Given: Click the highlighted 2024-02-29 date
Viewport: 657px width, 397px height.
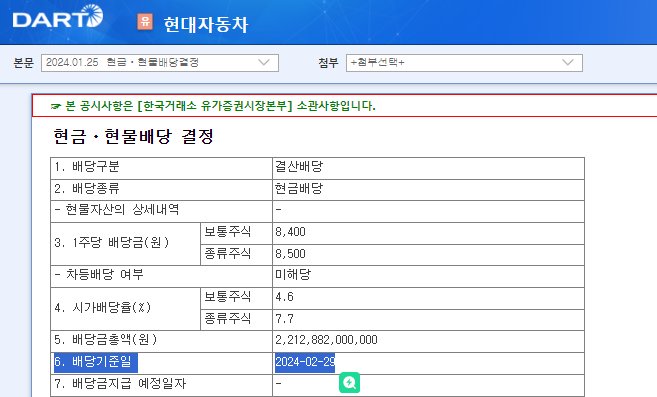Looking at the screenshot, I should [305, 362].
